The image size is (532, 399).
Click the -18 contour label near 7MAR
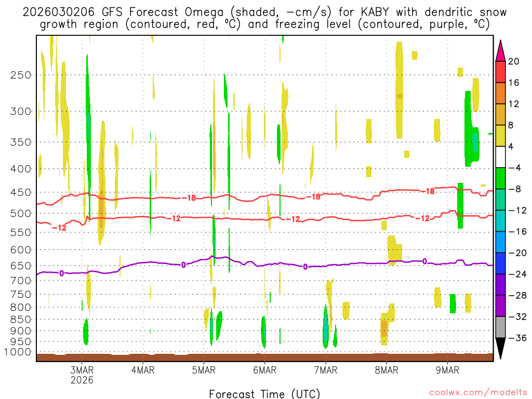313,196
